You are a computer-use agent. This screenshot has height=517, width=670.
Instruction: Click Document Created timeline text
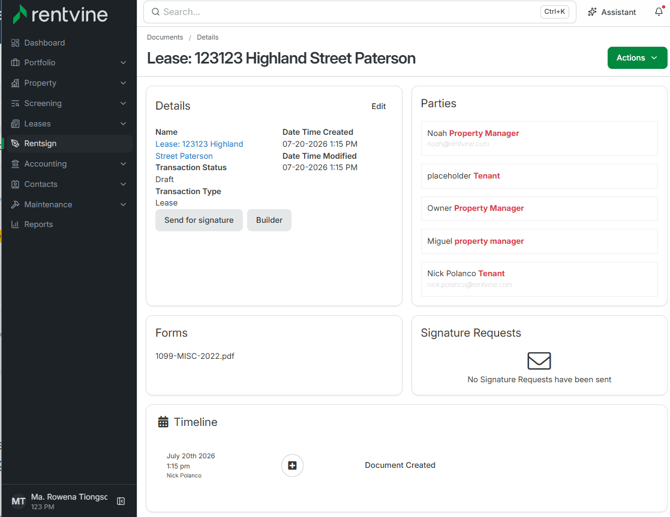[400, 465]
